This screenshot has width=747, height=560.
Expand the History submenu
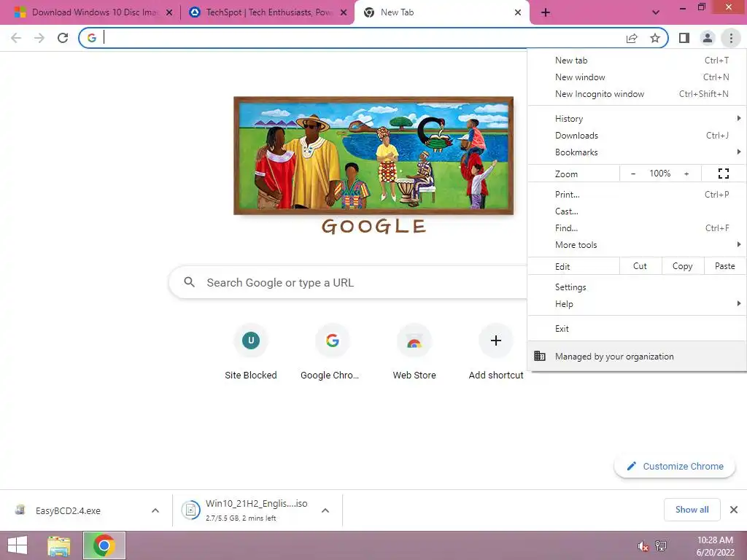(x=638, y=119)
